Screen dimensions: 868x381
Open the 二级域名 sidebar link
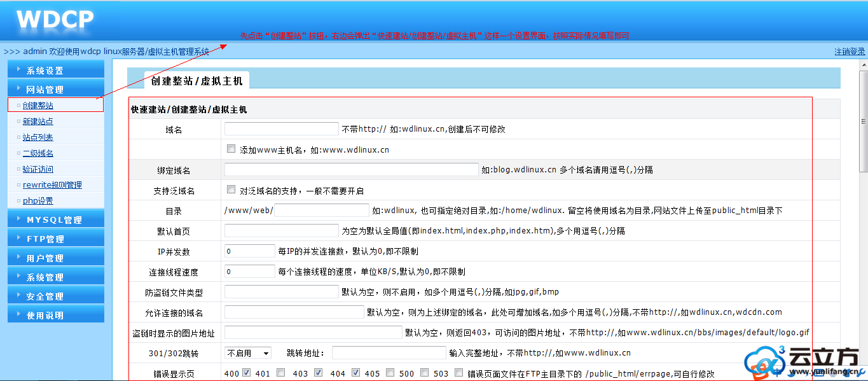(x=38, y=153)
